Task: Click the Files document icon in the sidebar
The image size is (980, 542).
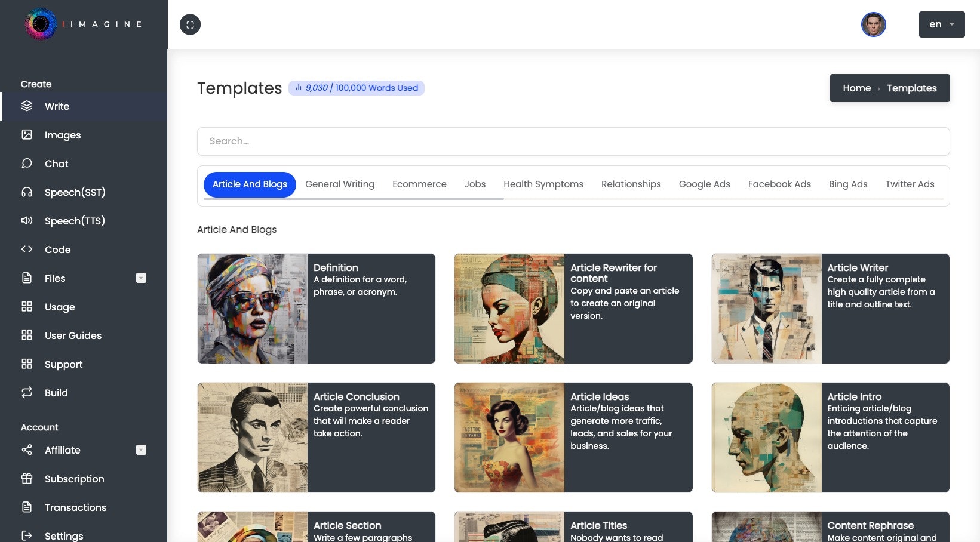Action: pos(27,278)
